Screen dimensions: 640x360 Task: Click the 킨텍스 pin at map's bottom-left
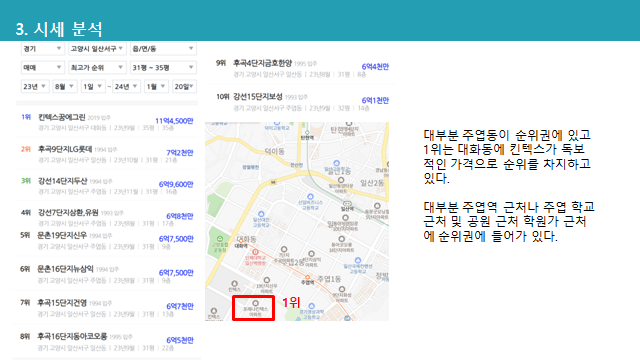213,311
